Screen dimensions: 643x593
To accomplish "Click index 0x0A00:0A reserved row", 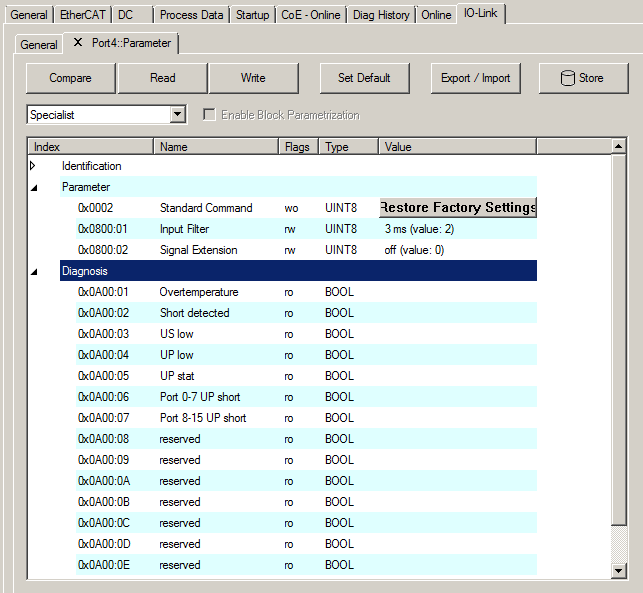I will [307, 481].
